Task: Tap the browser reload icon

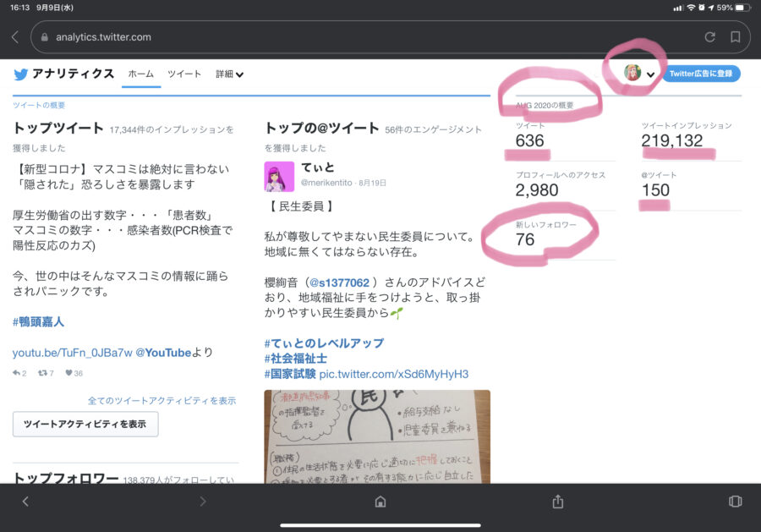Action: pos(709,37)
